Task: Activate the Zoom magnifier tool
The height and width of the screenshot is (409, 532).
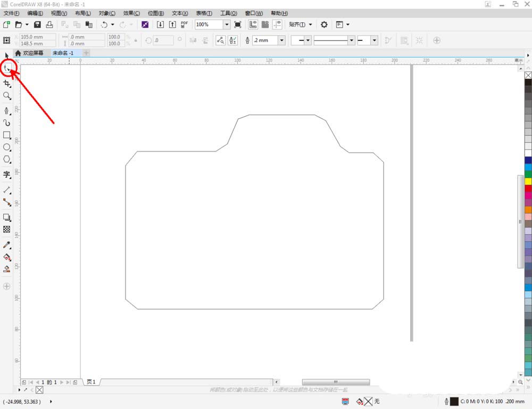Action: coord(7,96)
